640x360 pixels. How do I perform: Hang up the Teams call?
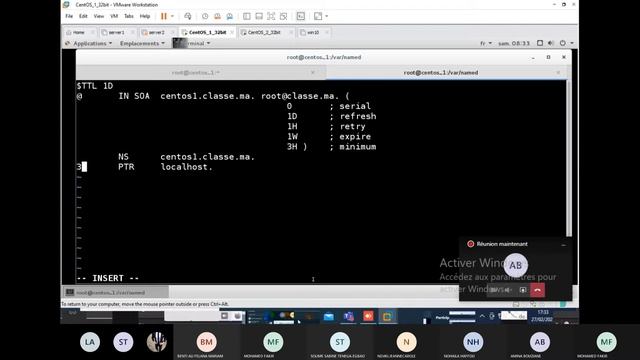538,290
